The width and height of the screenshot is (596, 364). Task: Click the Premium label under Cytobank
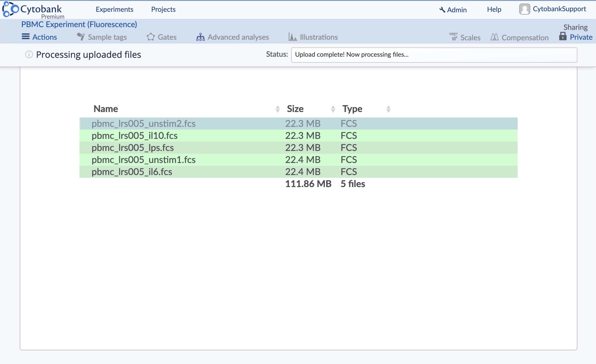[53, 16]
